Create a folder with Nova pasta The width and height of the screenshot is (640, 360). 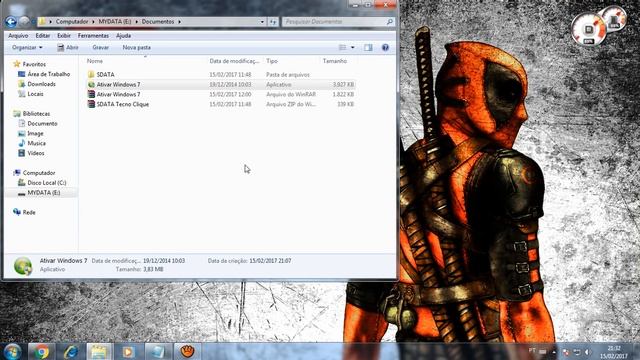136,48
